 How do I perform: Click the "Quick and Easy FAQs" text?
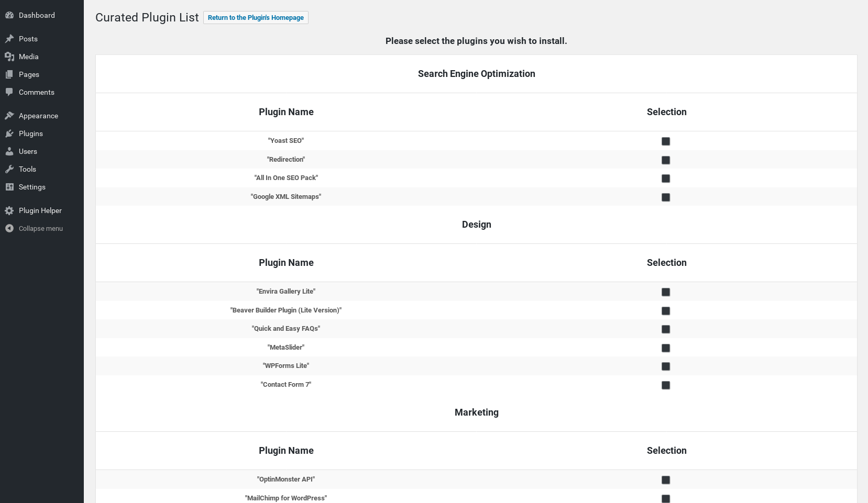(x=286, y=329)
